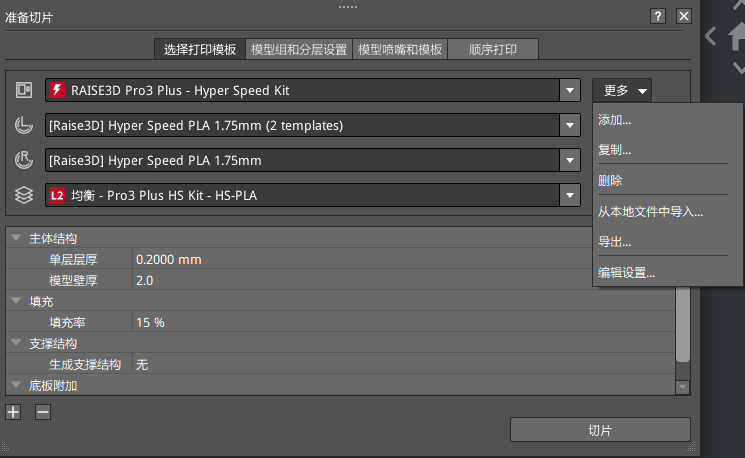Viewport: 745px width, 458px height.
Task: Click the 模型壁厚 label
Action: [73, 280]
